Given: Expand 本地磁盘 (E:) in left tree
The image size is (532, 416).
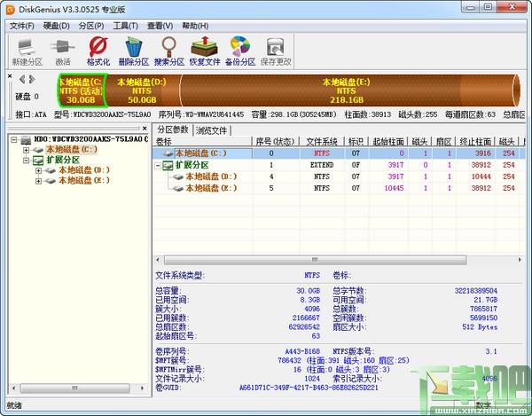Looking at the screenshot, I should pos(38,181).
